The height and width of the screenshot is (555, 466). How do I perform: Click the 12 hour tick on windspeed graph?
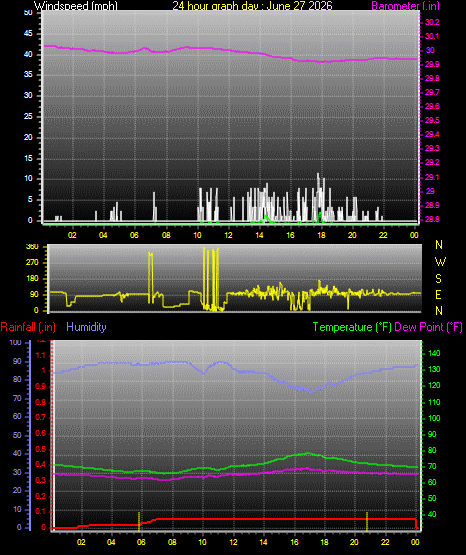pos(229,235)
